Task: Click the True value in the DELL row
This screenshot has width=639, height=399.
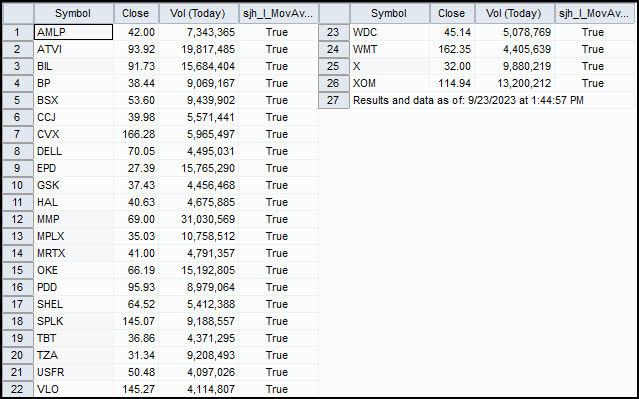Action: (x=277, y=151)
